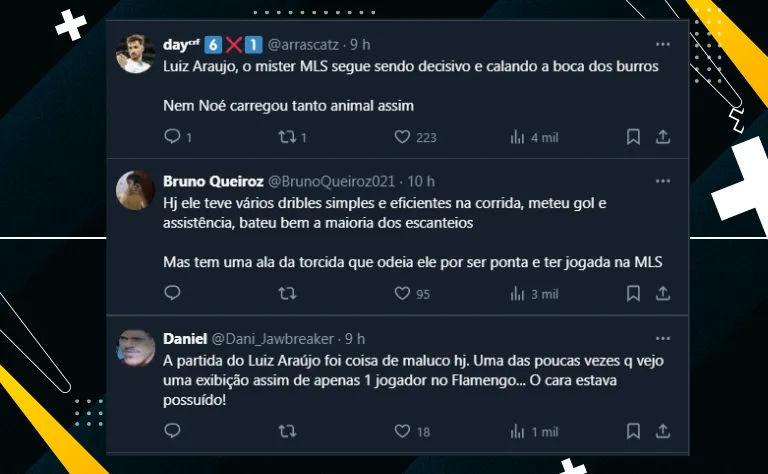This screenshot has width=768, height=474.
Task: Click the arrascatz profile picture
Action: [135, 54]
